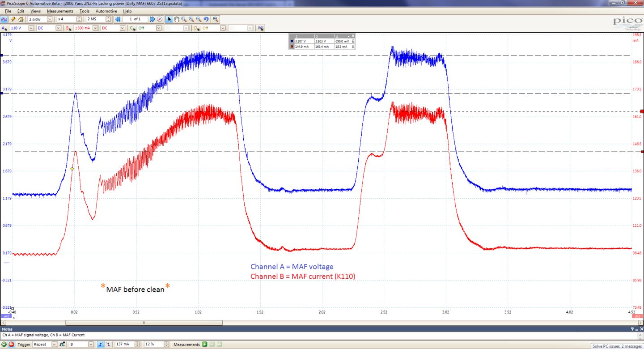Lock the blue channel ruler row
Image resolution: width=644 pixels, height=349 pixels.
point(353,41)
